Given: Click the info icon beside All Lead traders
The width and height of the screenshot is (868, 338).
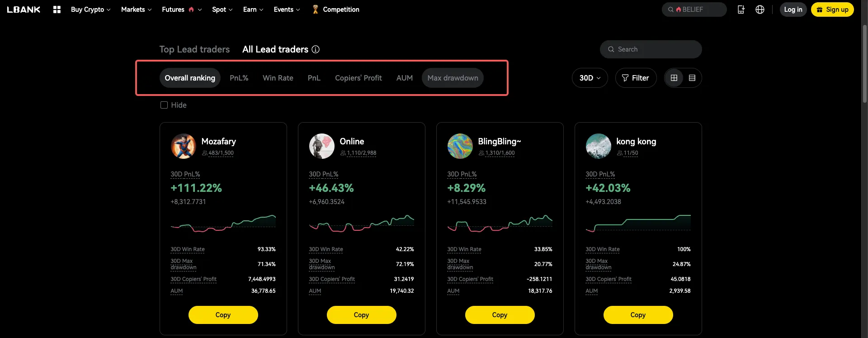Looking at the screenshot, I should point(316,49).
